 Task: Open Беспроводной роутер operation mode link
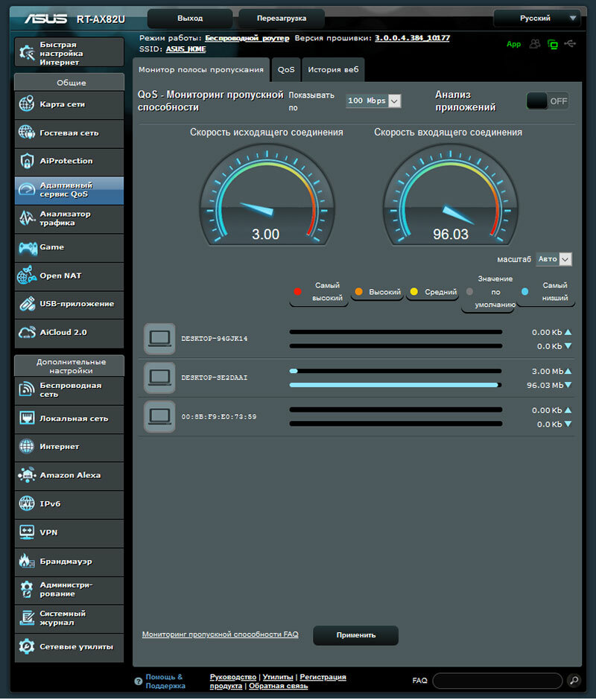pyautogui.click(x=247, y=38)
